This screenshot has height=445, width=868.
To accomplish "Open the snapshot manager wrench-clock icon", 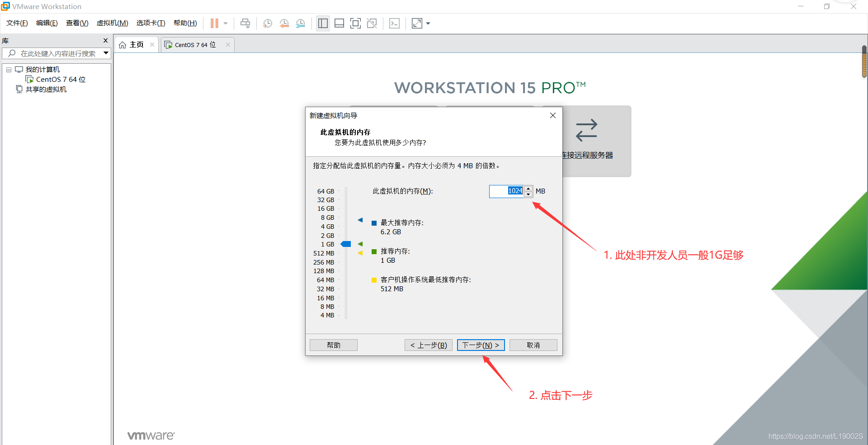I will [301, 24].
